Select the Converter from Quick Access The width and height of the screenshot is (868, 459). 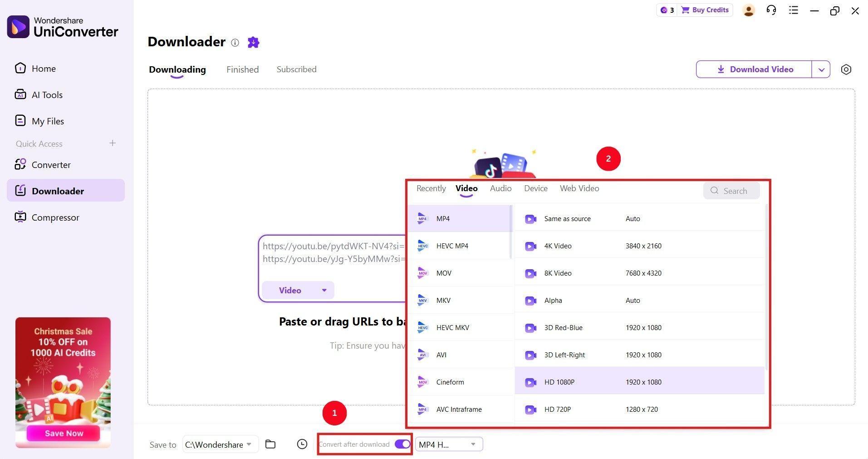(51, 165)
